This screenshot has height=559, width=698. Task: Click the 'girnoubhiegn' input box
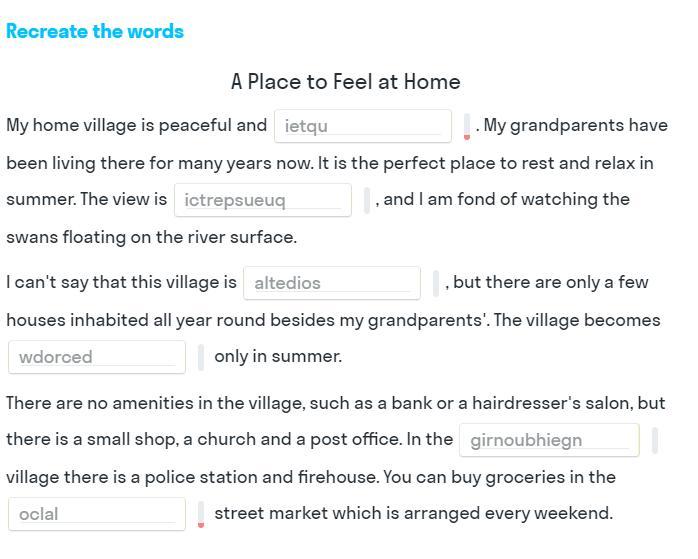[548, 440]
